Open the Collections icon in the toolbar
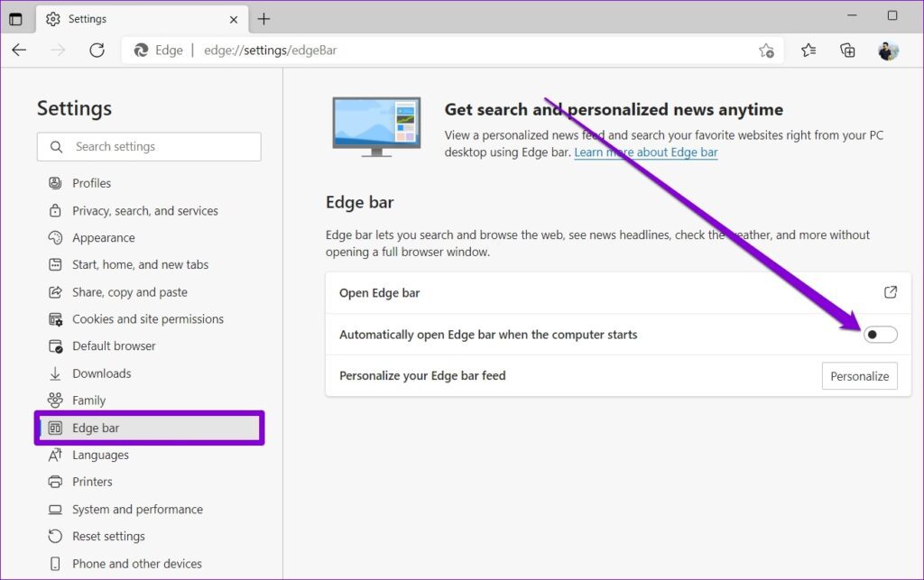 point(847,51)
